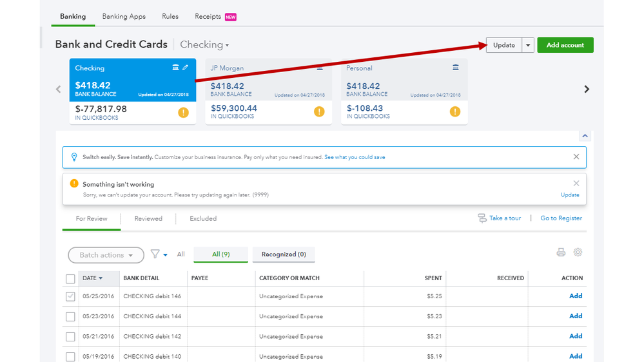The height and width of the screenshot is (362, 644).
Task: Check the 05/21/2016 transaction checkbox
Action: [x=70, y=336]
